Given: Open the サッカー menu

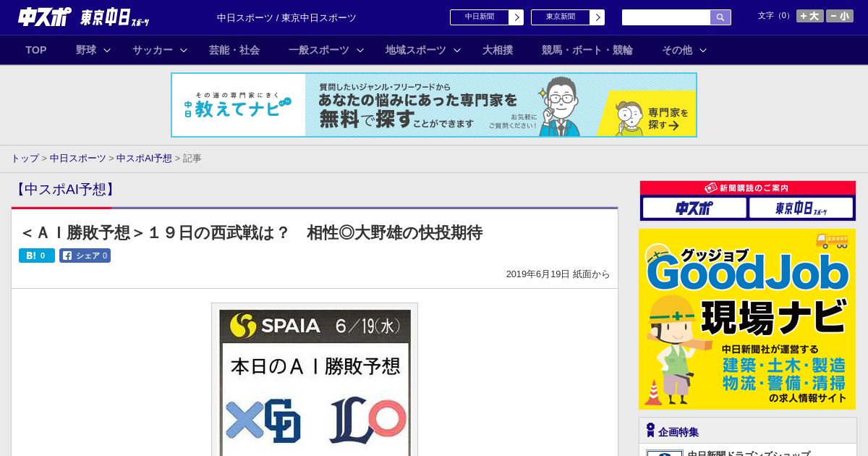Looking at the screenshot, I should point(153,50).
